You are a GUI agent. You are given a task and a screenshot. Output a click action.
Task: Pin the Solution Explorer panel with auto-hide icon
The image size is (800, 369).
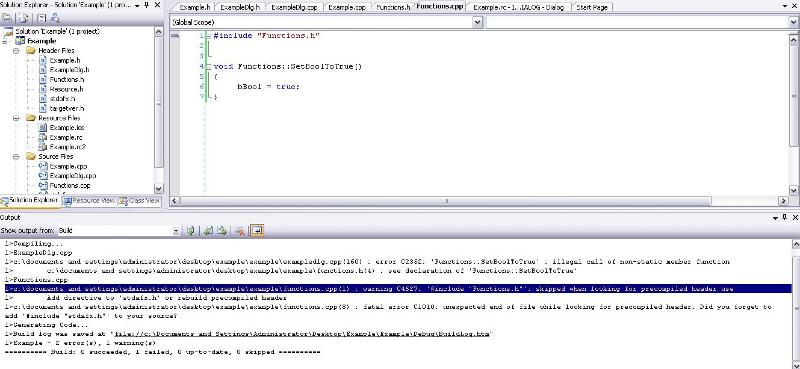[147, 5]
